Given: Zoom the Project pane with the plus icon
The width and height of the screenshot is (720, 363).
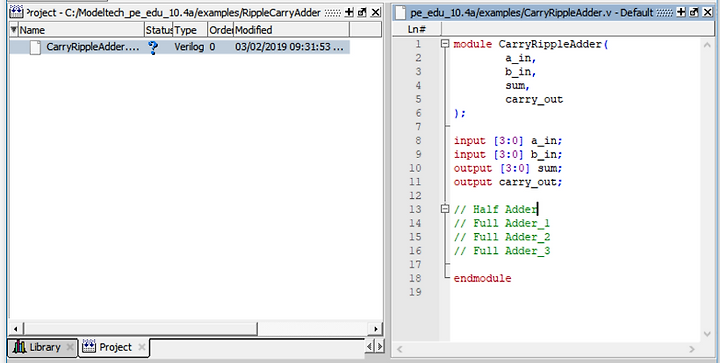Looking at the screenshot, I should tap(349, 12).
